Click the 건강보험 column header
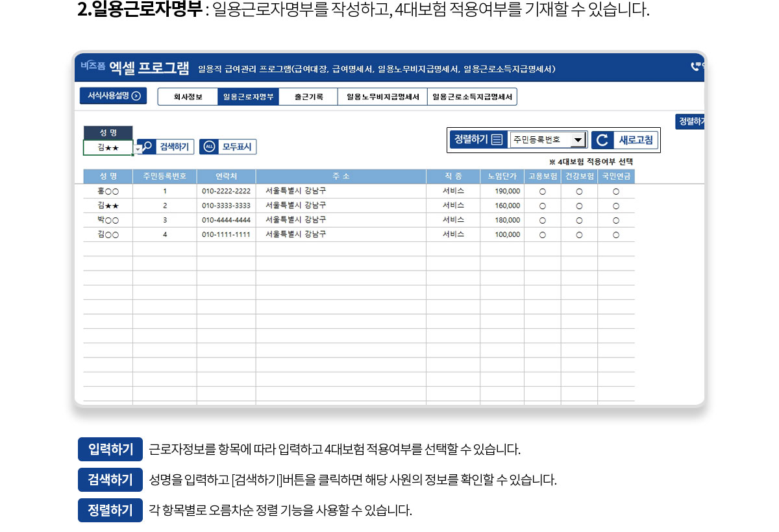This screenshot has width=779, height=532. point(579,176)
